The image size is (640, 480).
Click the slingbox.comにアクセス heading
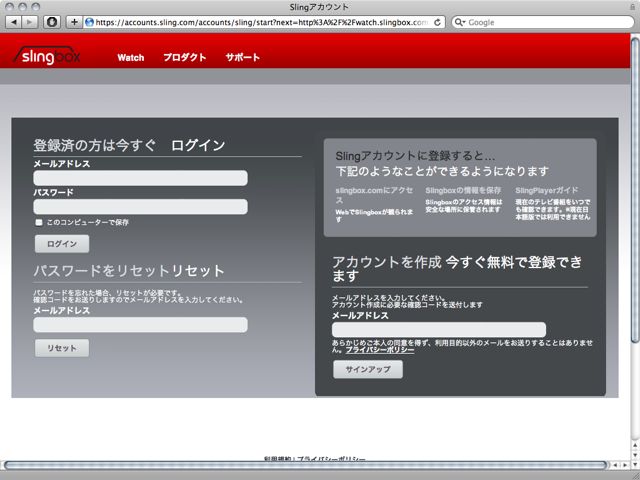374,195
